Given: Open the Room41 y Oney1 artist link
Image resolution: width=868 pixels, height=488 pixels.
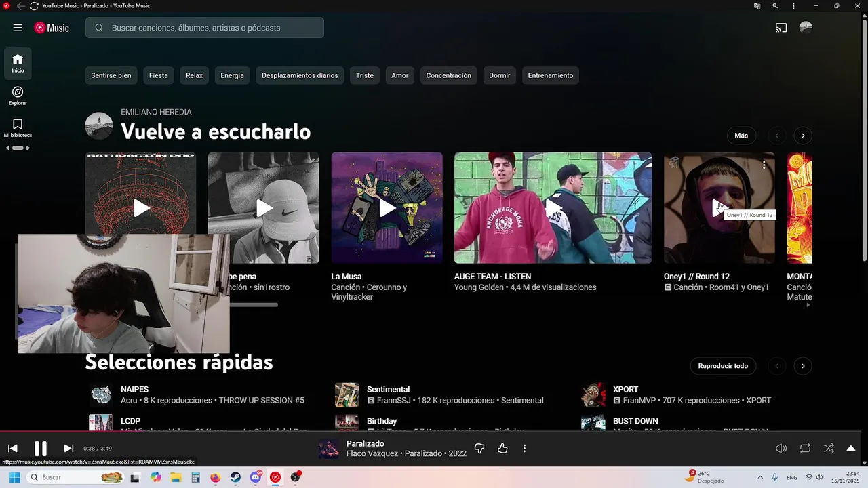Looking at the screenshot, I should pyautogui.click(x=738, y=287).
